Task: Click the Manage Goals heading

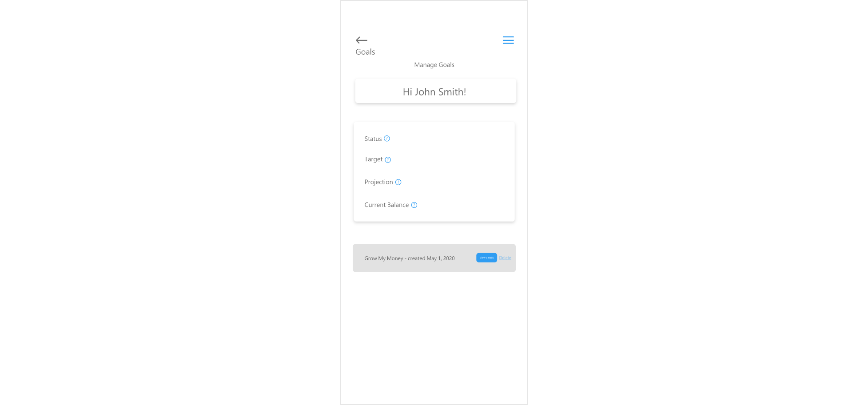Action: (434, 65)
